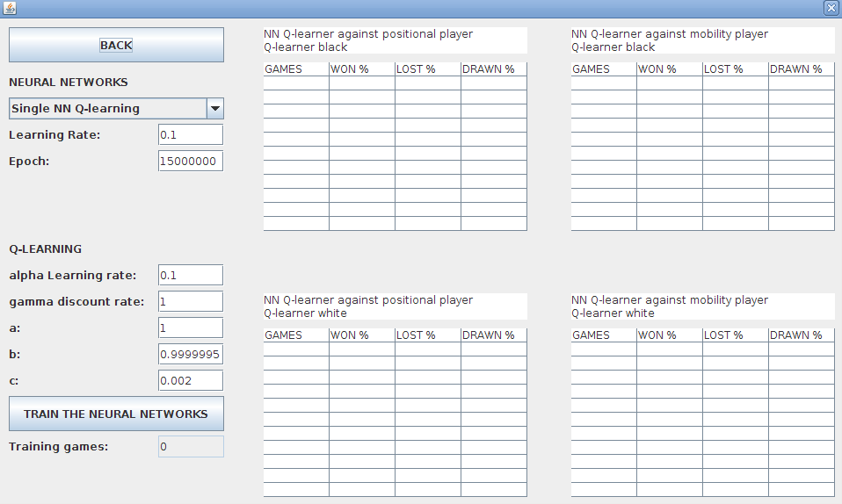Click LOST % header in mobility black table

[736, 69]
